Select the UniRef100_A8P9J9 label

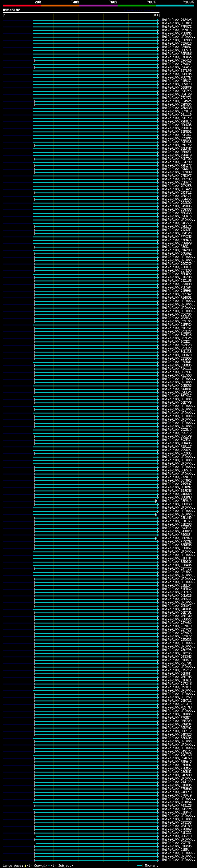click(177, 501)
